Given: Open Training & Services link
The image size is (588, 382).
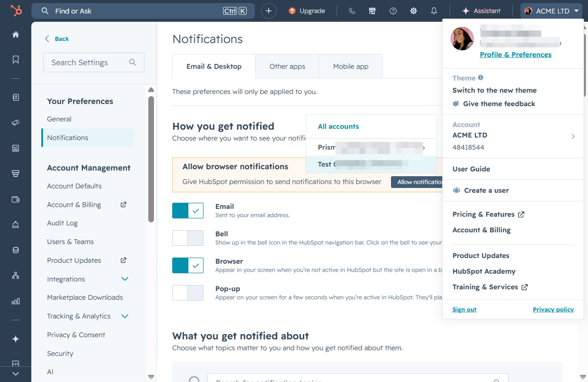Looking at the screenshot, I should tap(490, 287).
